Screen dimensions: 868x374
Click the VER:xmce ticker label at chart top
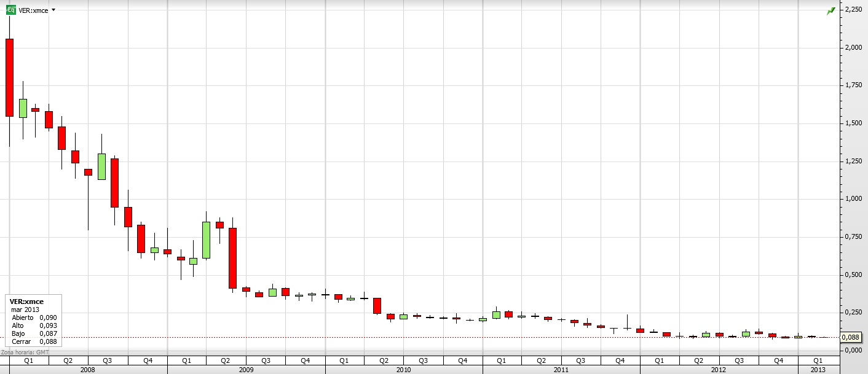[32, 10]
